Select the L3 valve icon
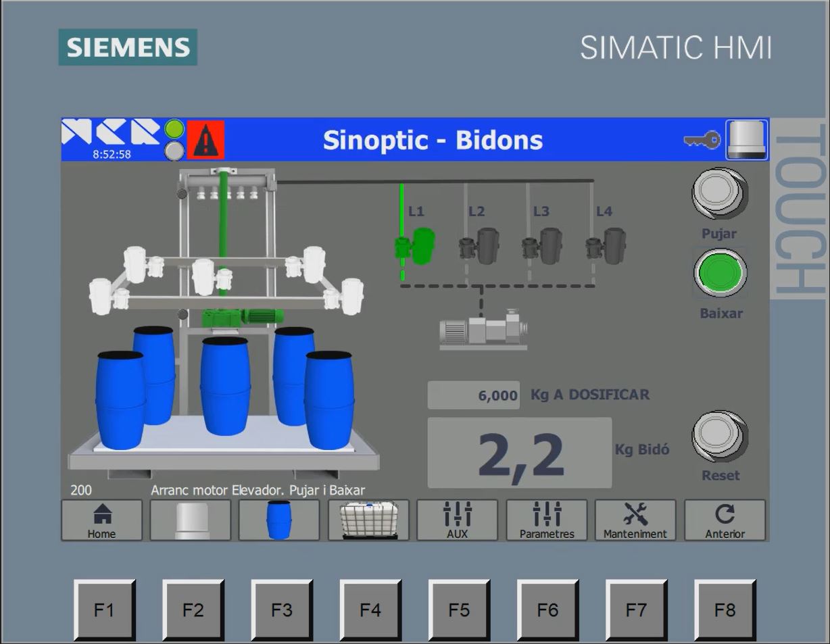 pos(542,247)
